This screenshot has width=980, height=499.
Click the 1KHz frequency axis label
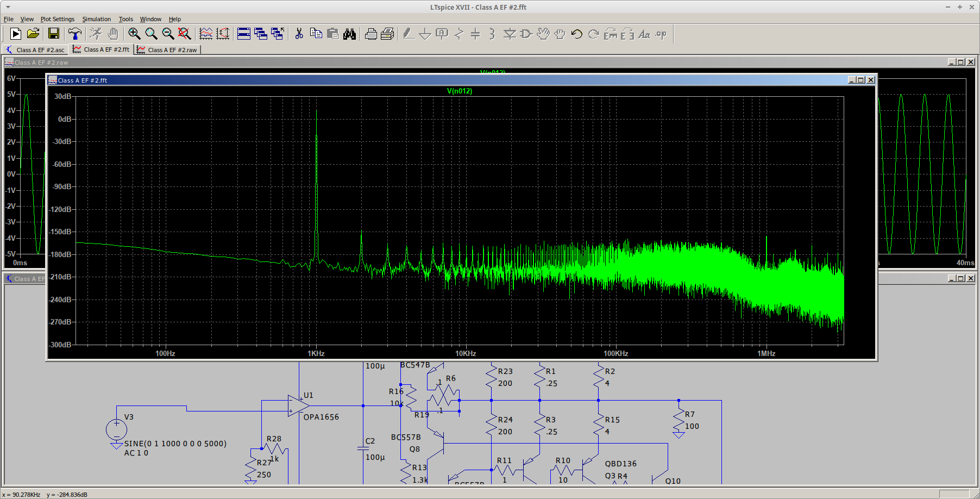[316, 353]
